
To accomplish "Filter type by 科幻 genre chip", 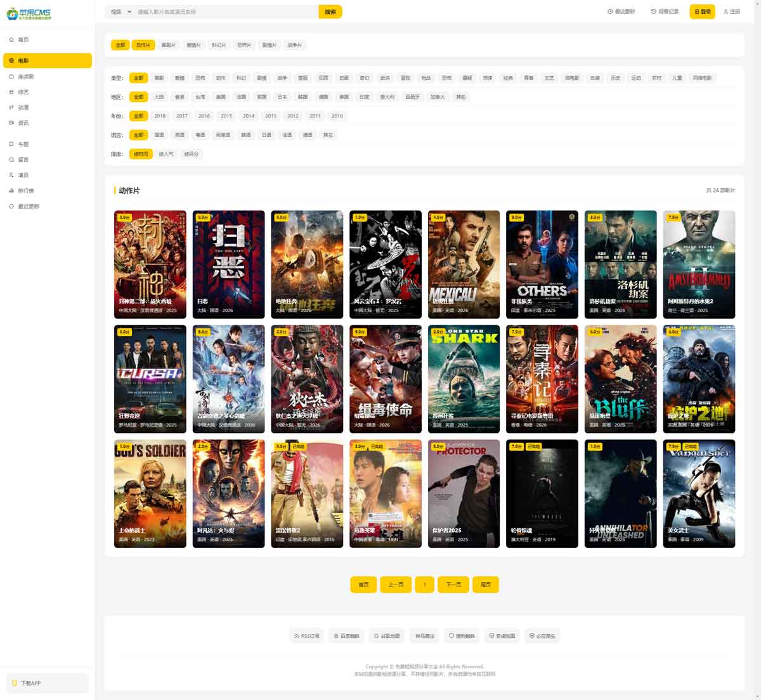I will coord(241,78).
